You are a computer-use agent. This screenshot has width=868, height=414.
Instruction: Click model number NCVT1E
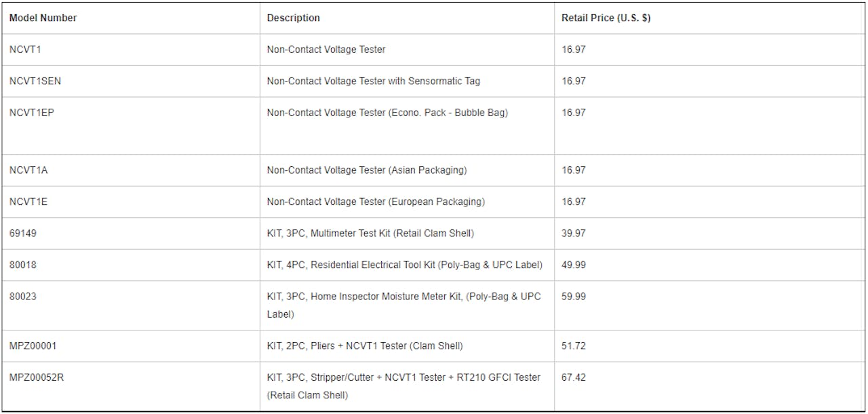tap(28, 202)
